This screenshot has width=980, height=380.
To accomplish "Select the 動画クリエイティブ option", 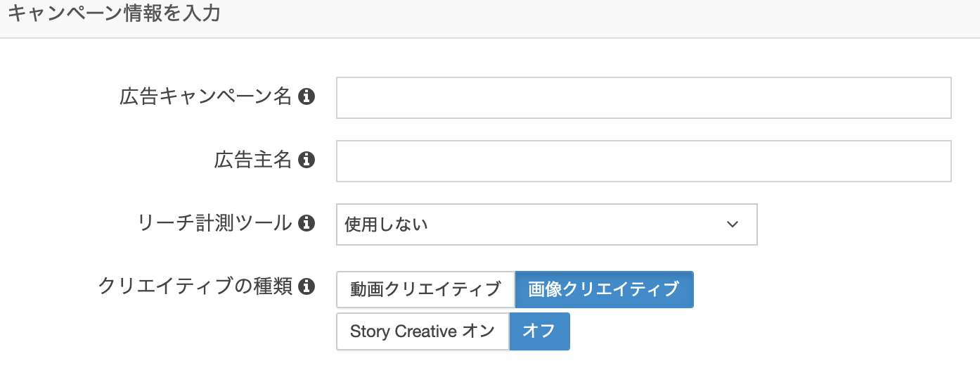I will (x=425, y=289).
